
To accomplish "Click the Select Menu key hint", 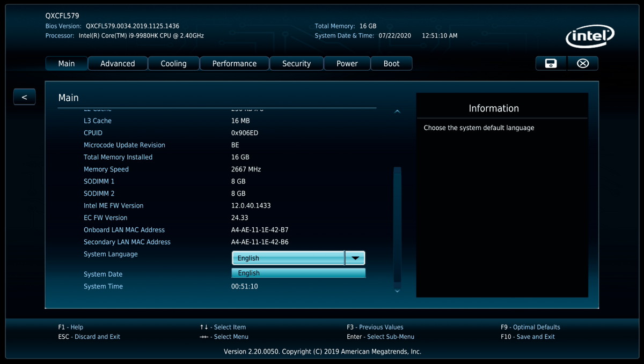I will pyautogui.click(x=224, y=337).
